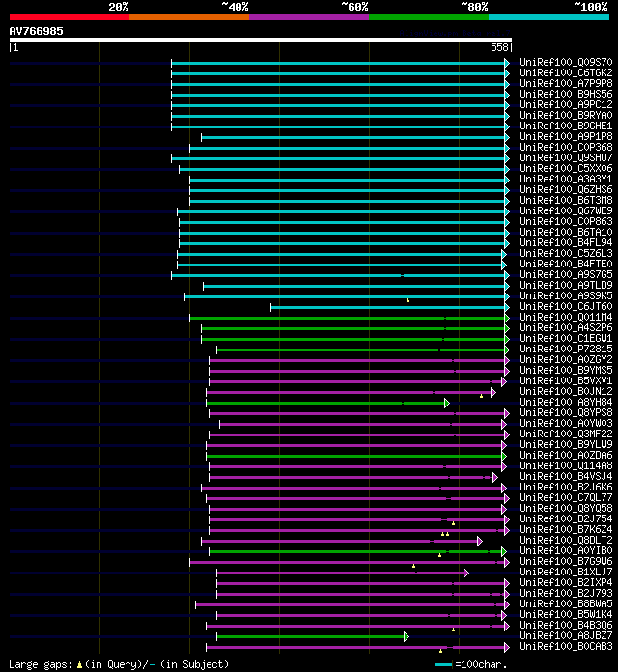Open hit UniRef100_Q011M4
618x672 pixels.
tap(566, 318)
